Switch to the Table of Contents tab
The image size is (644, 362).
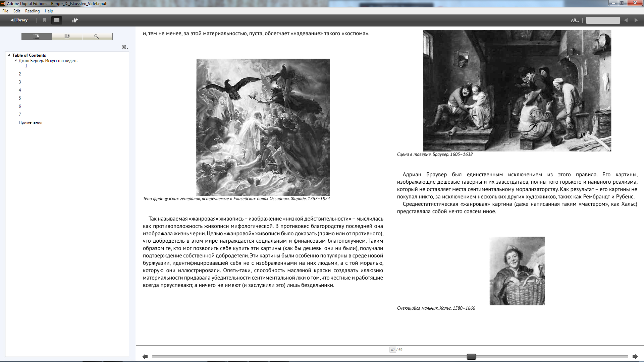coord(37,36)
